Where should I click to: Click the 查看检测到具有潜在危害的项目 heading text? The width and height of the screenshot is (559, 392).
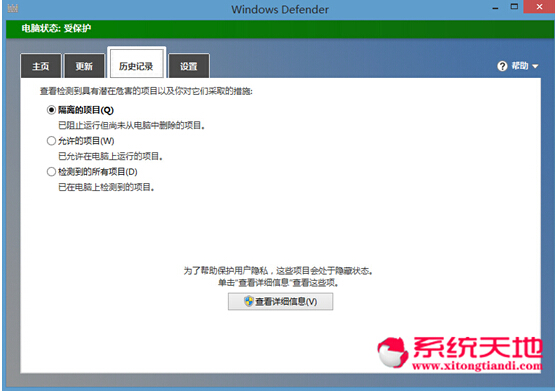coord(146,91)
